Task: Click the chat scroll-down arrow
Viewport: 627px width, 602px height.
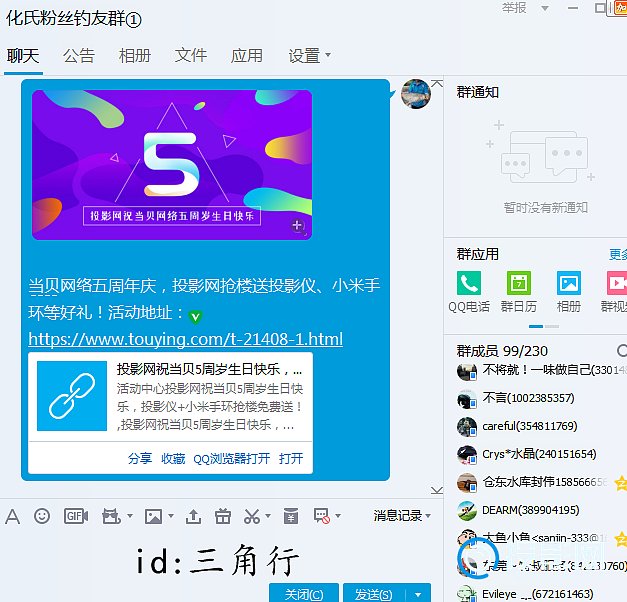Action: (x=437, y=490)
